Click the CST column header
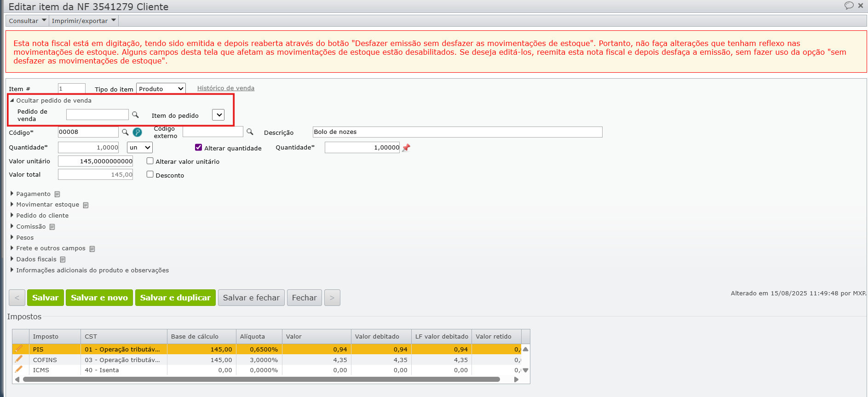Viewport: 868px width, 397px height. 124,337
